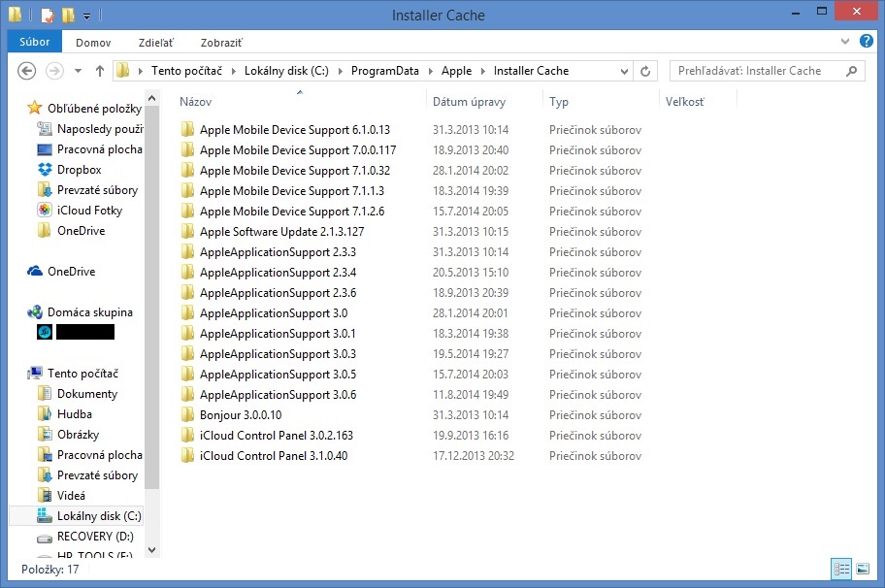Click the Forward navigation arrow

click(54, 71)
